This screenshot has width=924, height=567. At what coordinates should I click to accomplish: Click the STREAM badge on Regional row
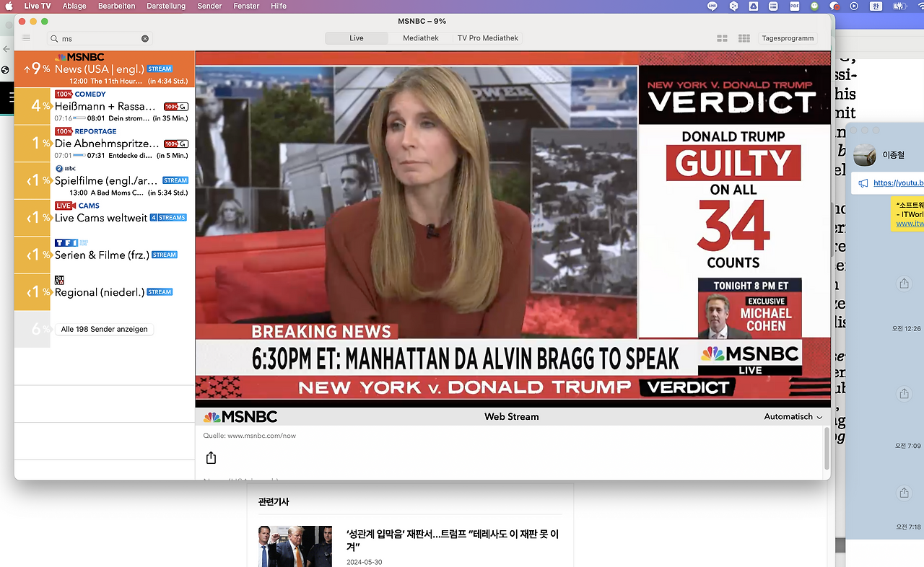click(x=160, y=292)
